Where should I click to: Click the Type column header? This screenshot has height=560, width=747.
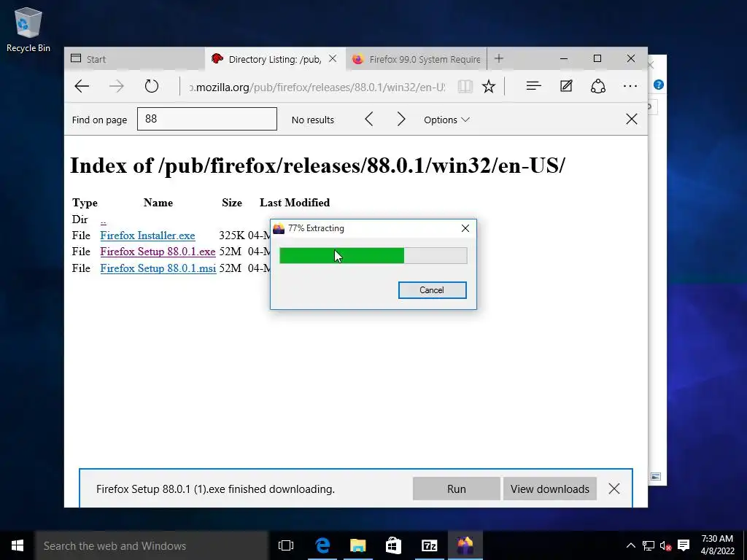coord(85,203)
